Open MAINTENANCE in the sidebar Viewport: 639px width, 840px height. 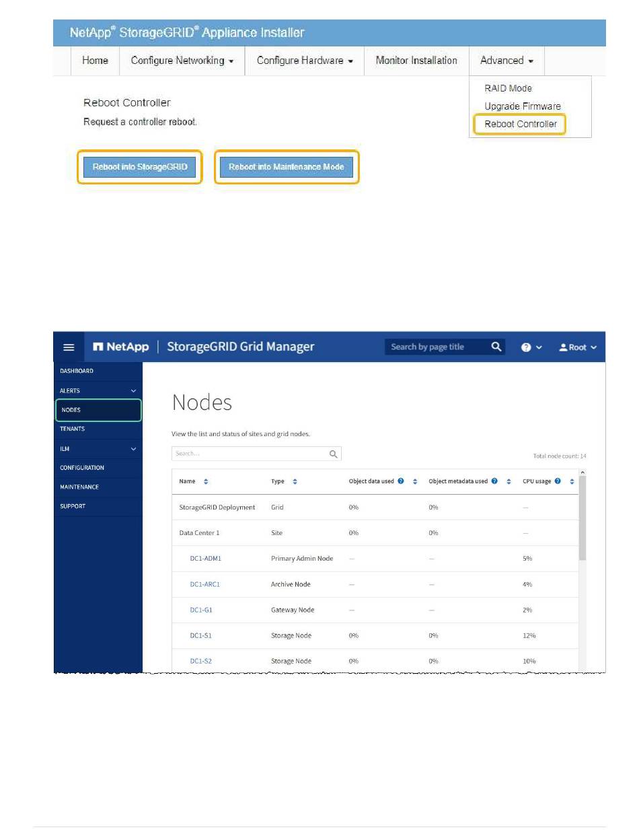pyautogui.click(x=79, y=487)
